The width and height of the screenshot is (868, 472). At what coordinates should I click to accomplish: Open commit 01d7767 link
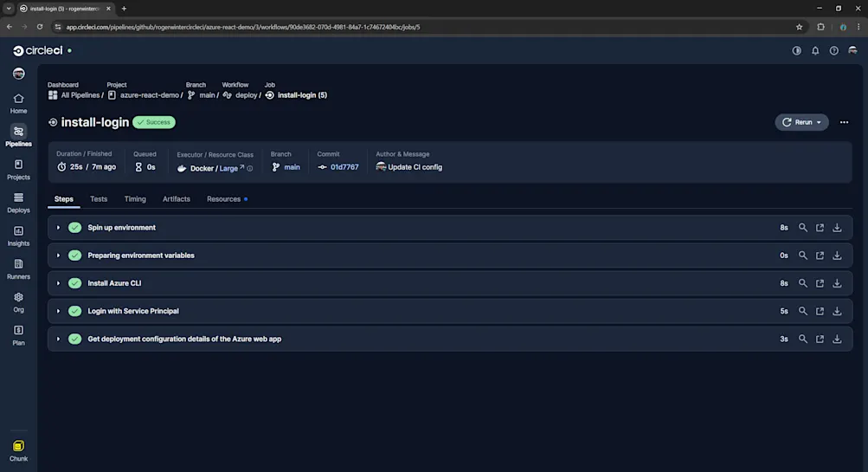pos(344,167)
